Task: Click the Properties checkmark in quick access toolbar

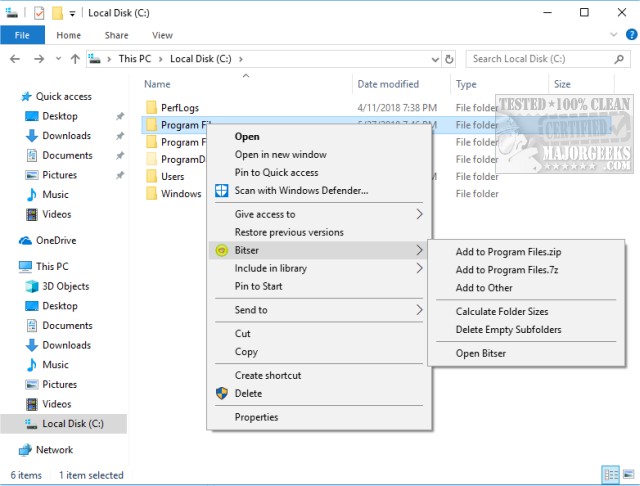Action: (39, 13)
